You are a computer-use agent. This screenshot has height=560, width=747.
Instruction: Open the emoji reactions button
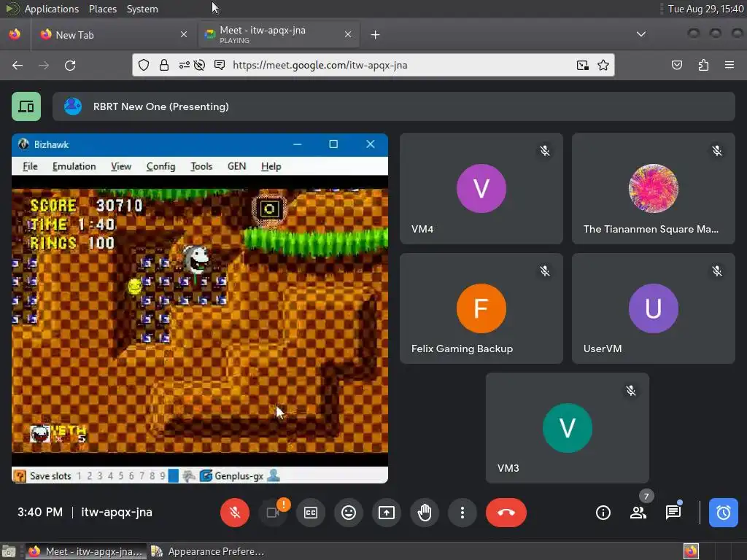point(349,513)
